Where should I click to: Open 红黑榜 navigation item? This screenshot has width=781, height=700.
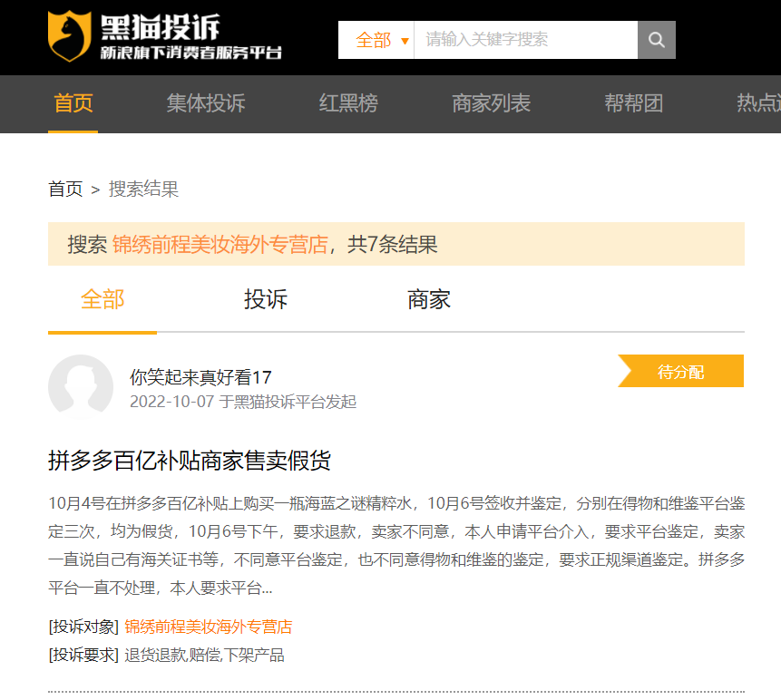[x=348, y=103]
